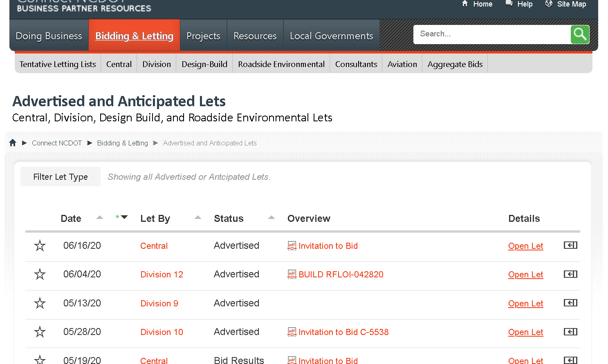Toggle favorite star for Division 10 row
Viewport: 608px width, 364px height.
[x=40, y=332]
